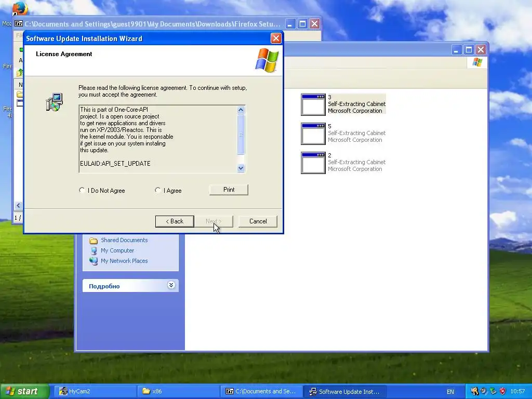Switch to Software Update Inst... taskbar button
532x399 pixels.
coord(345,391)
